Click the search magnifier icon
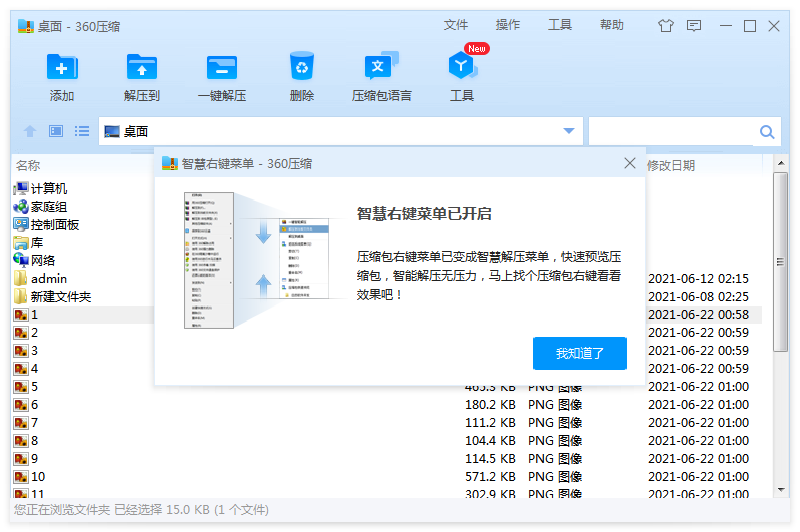This screenshot has height=532, width=800. coord(767,132)
